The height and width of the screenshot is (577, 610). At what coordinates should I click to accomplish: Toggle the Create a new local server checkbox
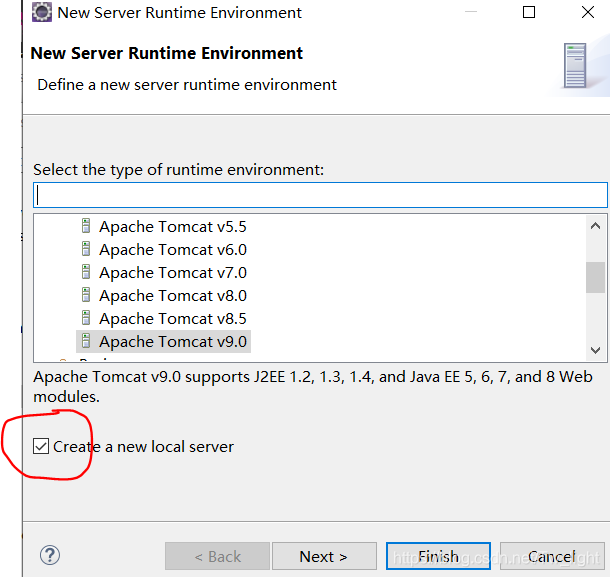tap(41, 446)
